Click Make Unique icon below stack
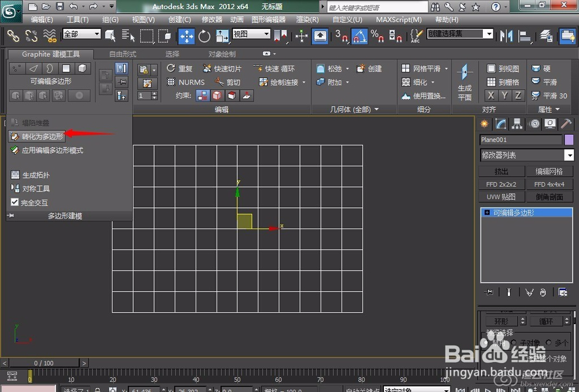This screenshot has width=579, height=392. tap(529, 292)
